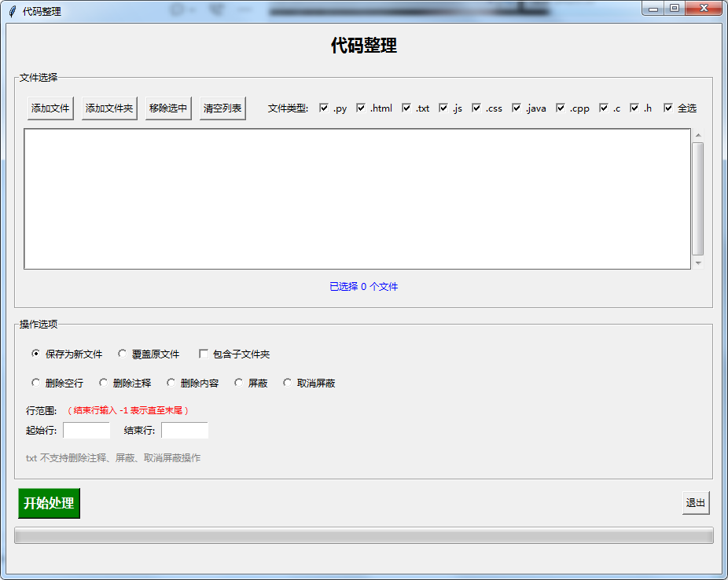728x580 pixels.
Task: Uncheck the .java file type checkbox
Action: click(517, 108)
